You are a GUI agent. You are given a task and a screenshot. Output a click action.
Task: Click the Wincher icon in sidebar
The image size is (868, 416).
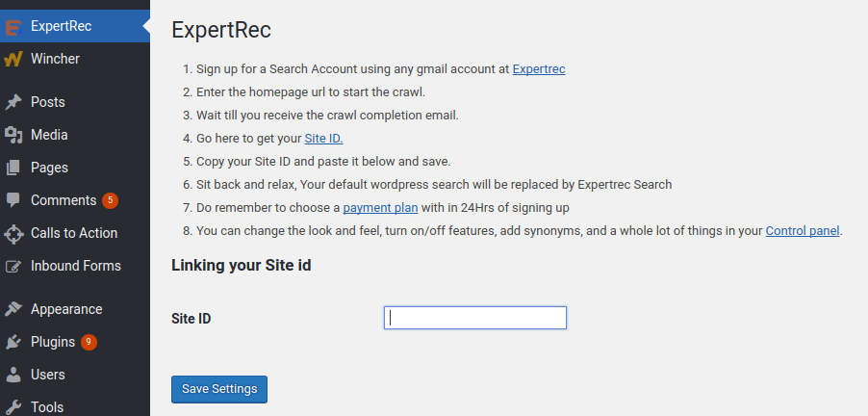pos(13,59)
